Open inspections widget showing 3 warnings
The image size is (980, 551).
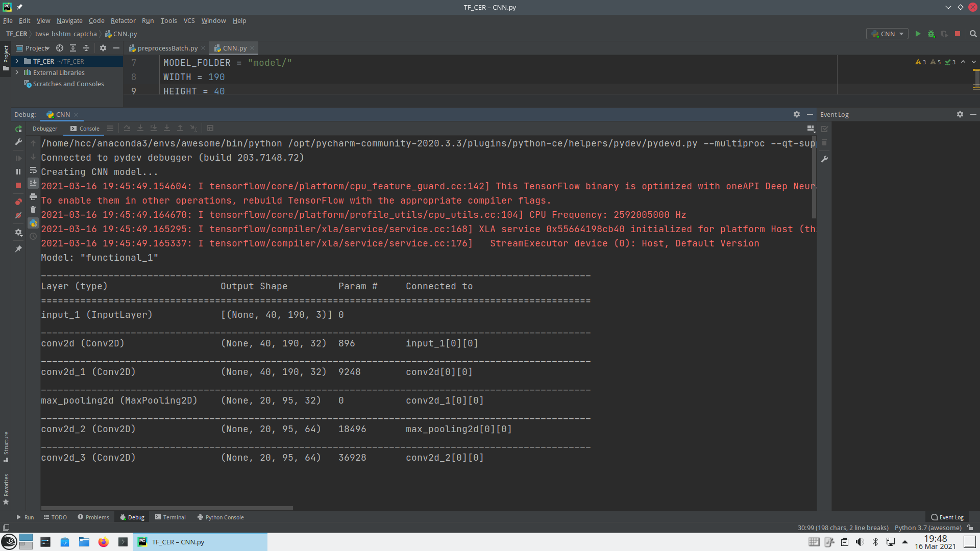pos(921,62)
